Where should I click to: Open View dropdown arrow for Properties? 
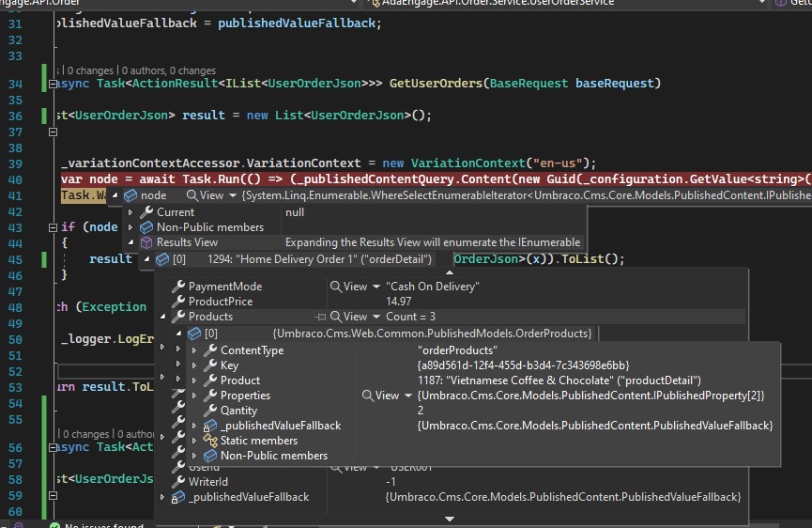[408, 396]
